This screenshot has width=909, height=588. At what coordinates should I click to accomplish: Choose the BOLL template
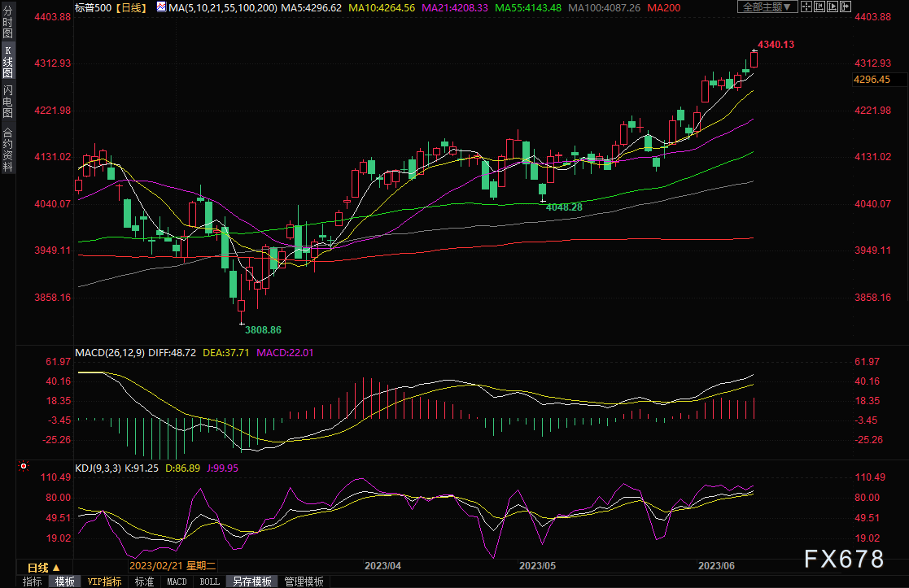(x=209, y=581)
